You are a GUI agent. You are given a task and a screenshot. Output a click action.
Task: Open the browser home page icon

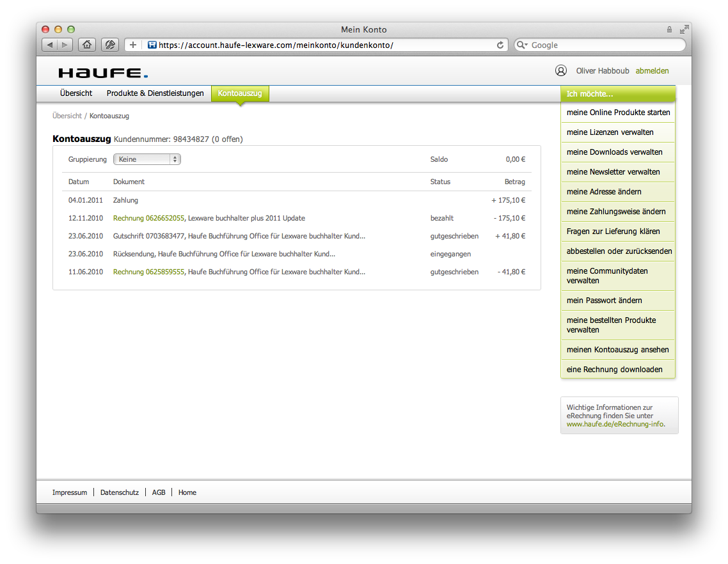87,45
